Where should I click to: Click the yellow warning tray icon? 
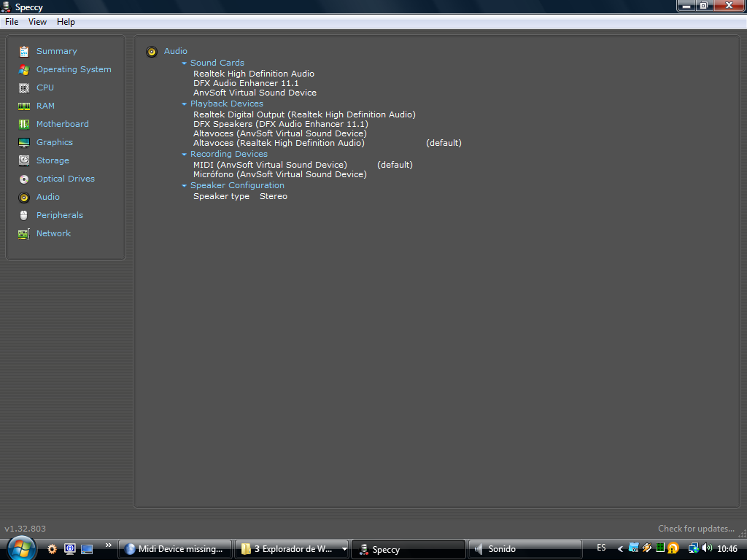pos(673,548)
